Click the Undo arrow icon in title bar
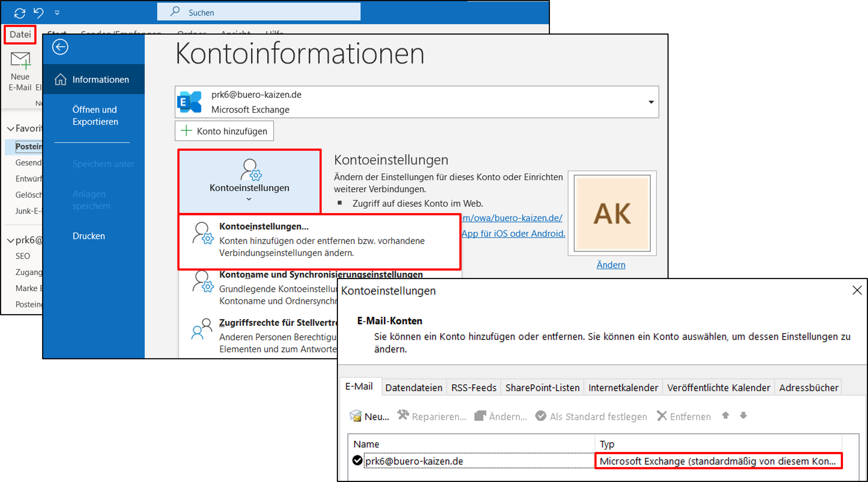 (x=38, y=13)
